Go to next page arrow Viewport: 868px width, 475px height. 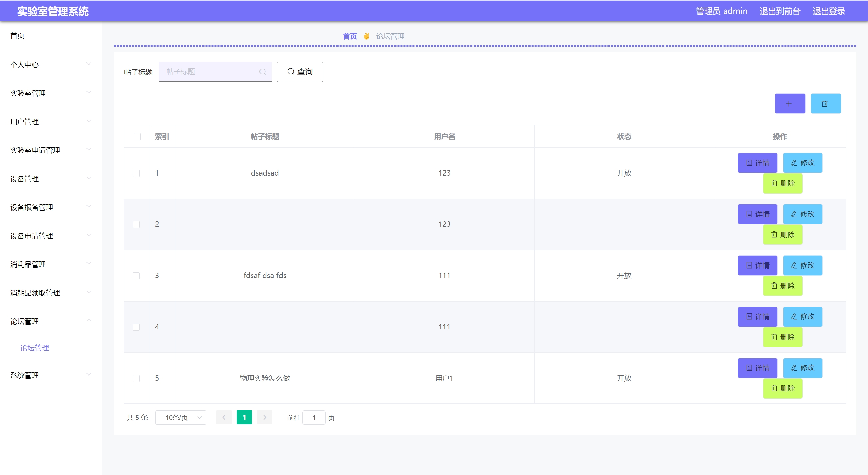pos(265,418)
